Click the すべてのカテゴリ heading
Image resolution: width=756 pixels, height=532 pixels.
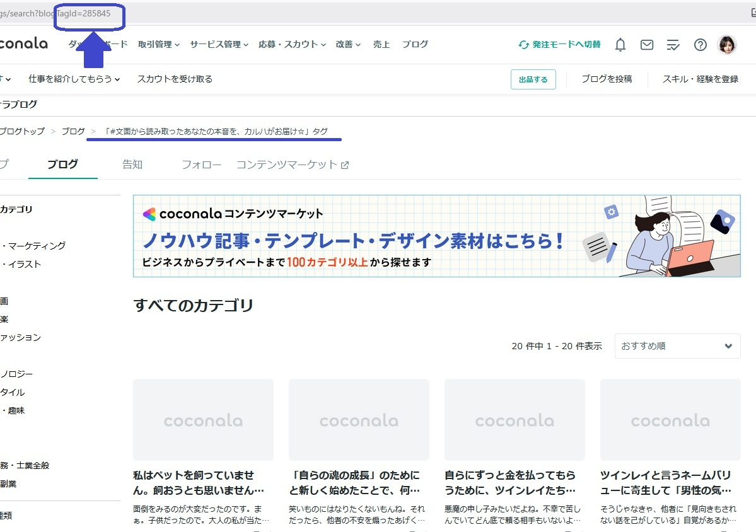194,306
